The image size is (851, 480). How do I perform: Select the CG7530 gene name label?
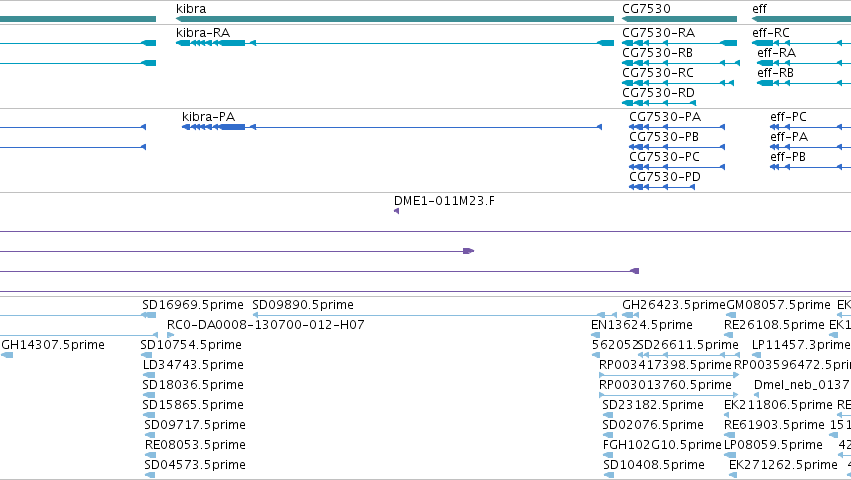646,9
